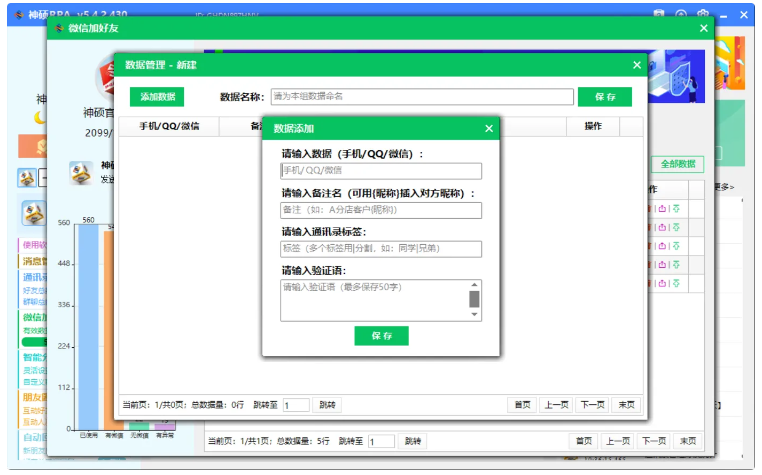The width and height of the screenshot is (762, 475).
Task: Click cube app icon in 微信加好友 left panel
Action: tap(80, 174)
